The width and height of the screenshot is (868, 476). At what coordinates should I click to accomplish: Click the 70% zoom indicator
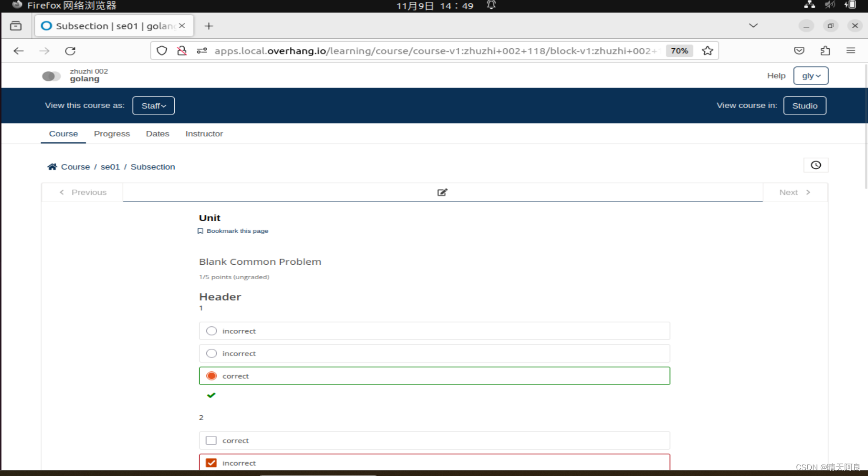679,50
